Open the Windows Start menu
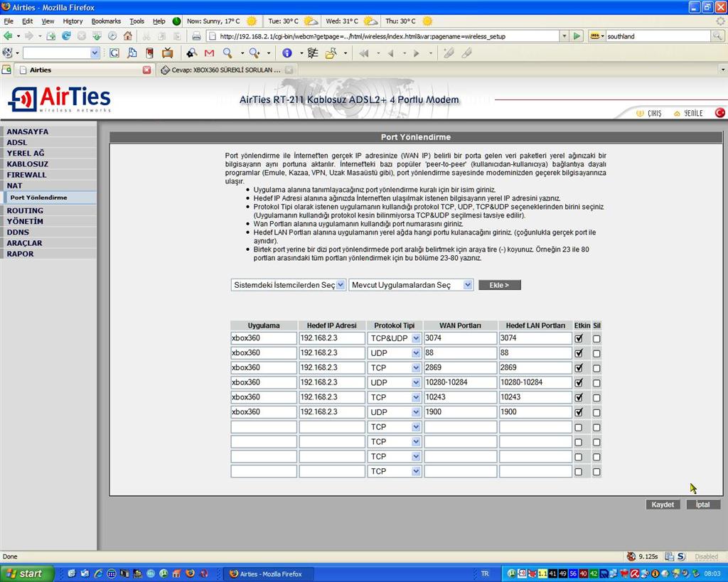Viewport: 728px width, 582px height. [27, 573]
